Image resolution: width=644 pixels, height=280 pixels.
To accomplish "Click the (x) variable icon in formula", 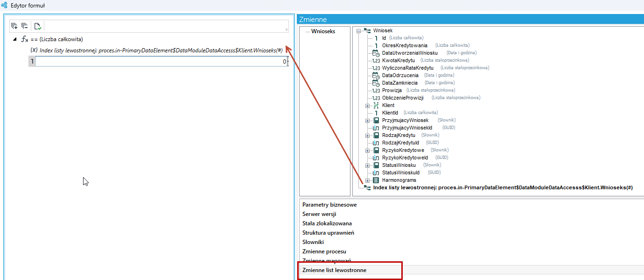I will point(34,50).
